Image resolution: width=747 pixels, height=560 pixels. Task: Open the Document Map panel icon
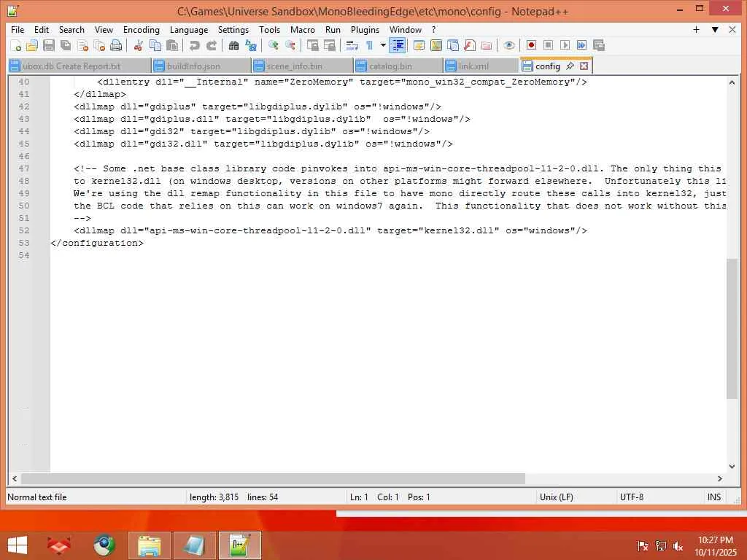coord(436,45)
